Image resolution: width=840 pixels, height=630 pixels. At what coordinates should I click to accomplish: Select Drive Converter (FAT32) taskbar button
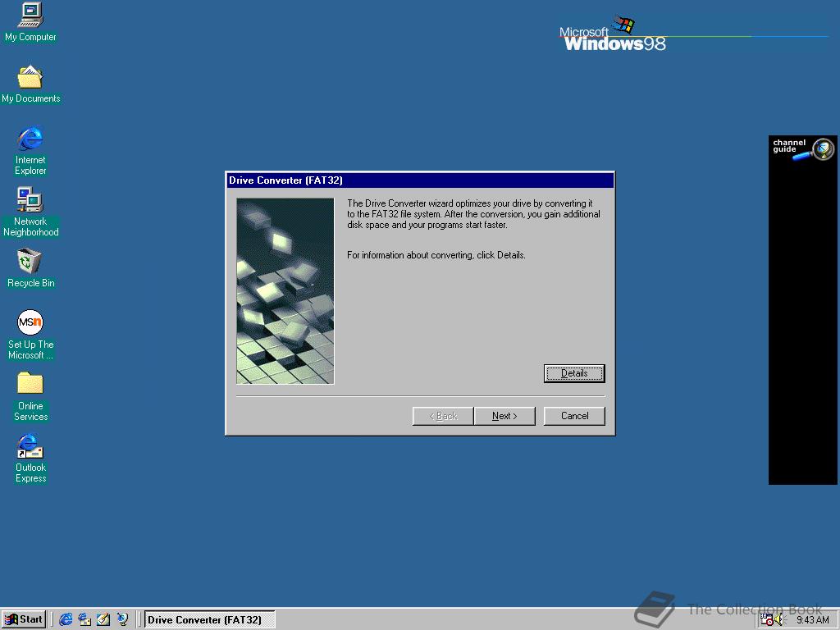[209, 620]
